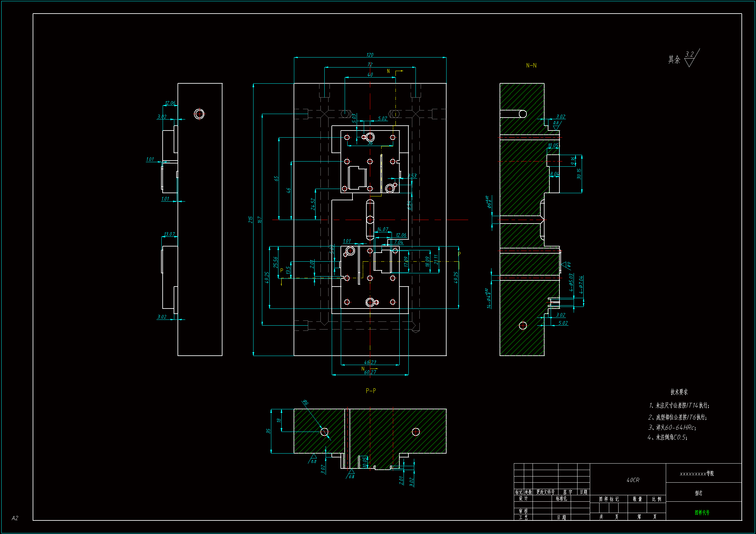Select the N-N section view label
Viewport: 756px width, 534px height.
(531, 66)
